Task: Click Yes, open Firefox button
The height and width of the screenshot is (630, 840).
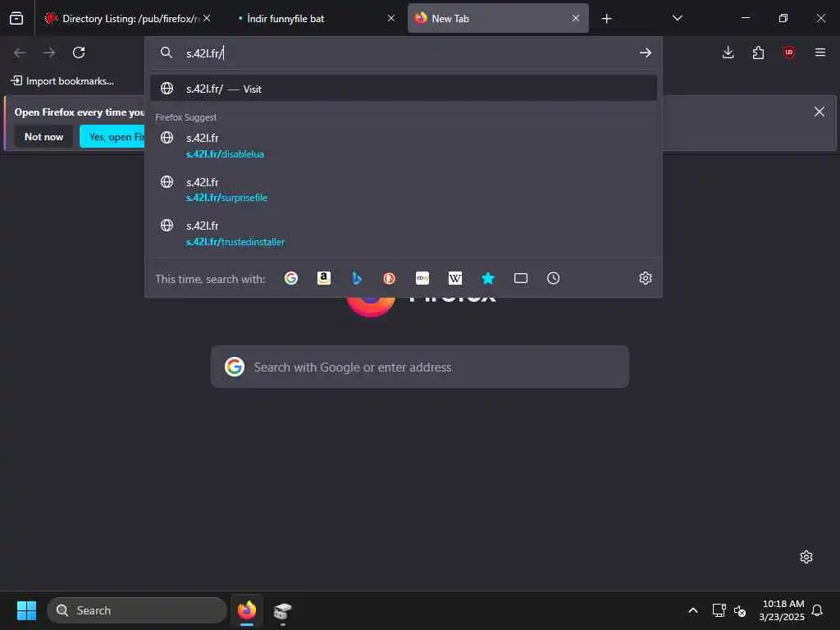Action: pos(112,137)
